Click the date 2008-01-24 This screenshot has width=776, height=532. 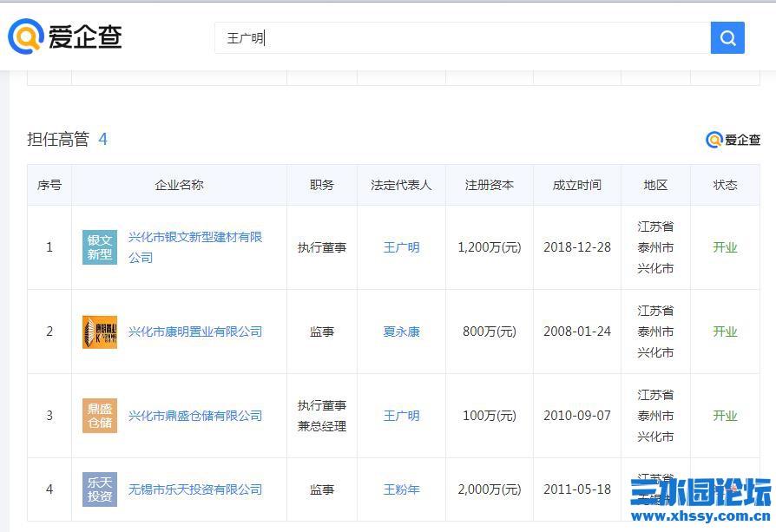tap(577, 332)
